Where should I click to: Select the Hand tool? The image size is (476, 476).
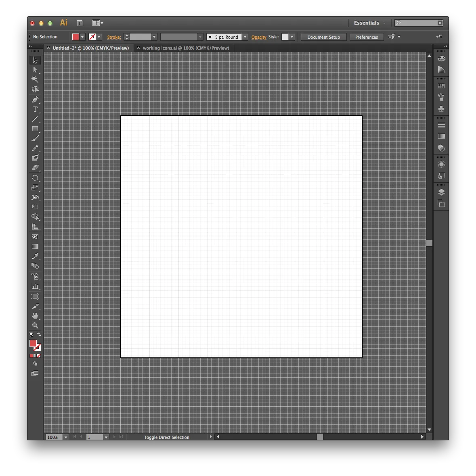(35, 316)
